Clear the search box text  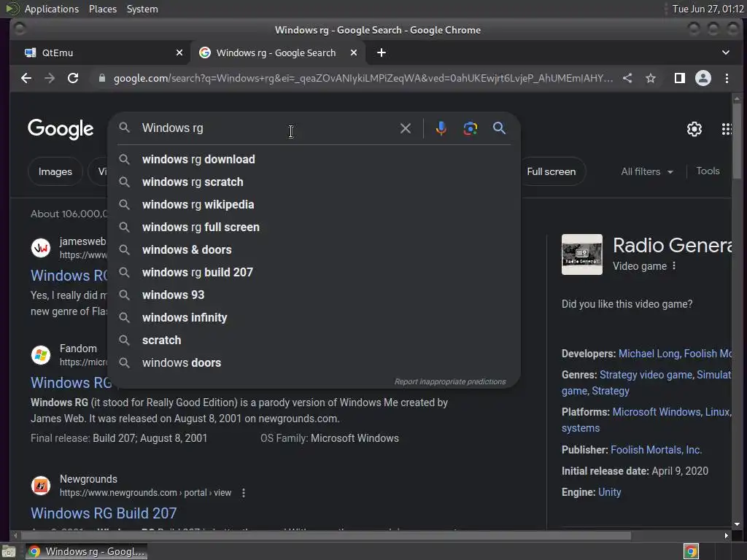[x=406, y=128]
